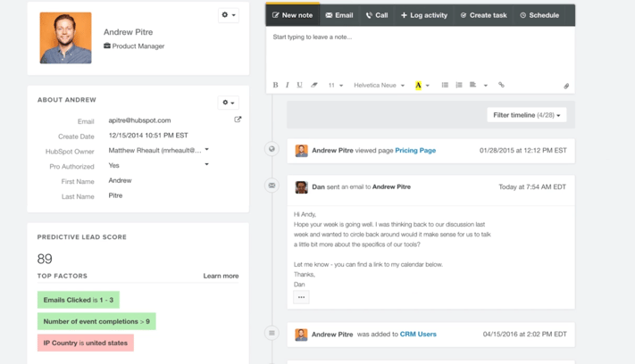The height and width of the screenshot is (364, 635).
Task: Apply underline formatting in note editor
Action: click(300, 85)
